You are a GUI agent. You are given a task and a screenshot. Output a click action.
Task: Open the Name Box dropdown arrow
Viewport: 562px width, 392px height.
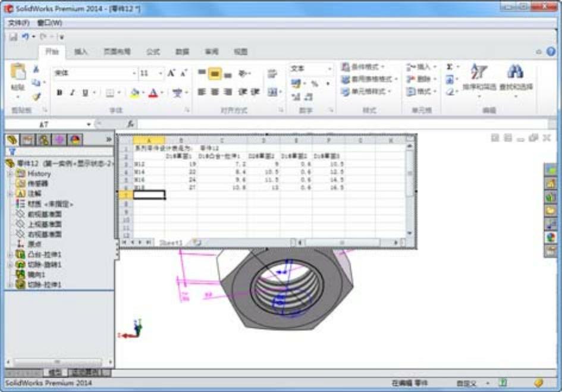tap(89, 124)
